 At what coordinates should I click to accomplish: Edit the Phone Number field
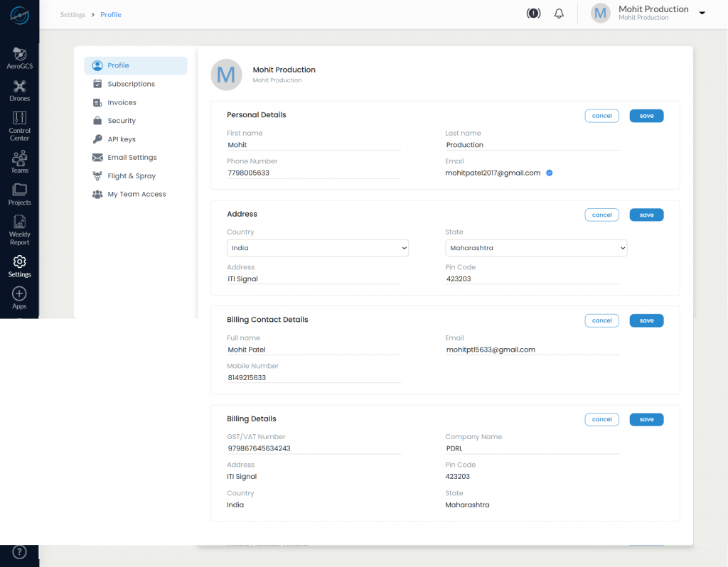(314, 173)
